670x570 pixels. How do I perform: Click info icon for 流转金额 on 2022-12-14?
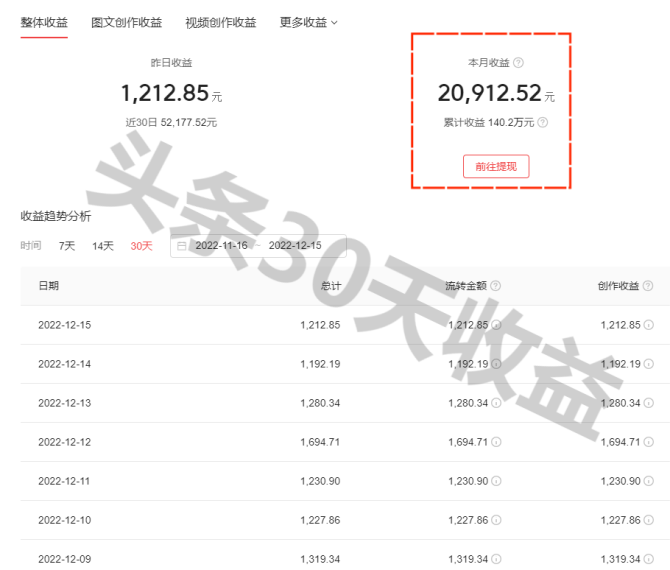point(496,364)
